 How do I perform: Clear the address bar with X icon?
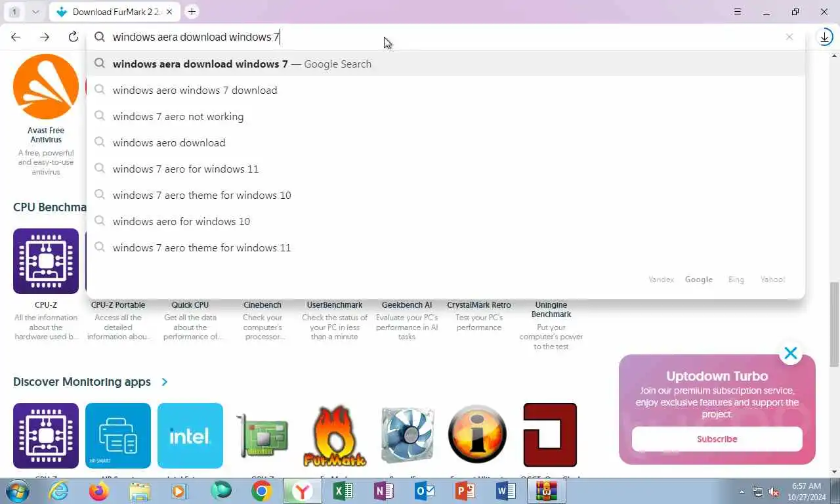789,37
